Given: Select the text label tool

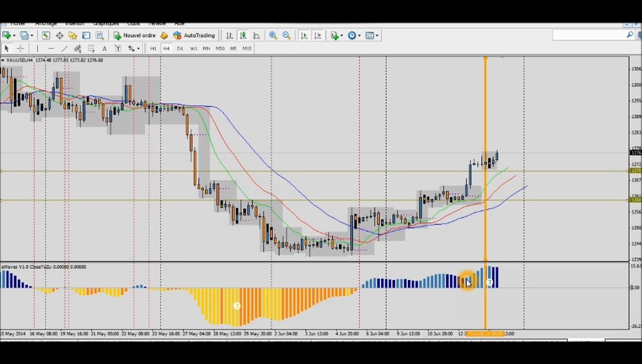Looking at the screenshot, I should 118,49.
